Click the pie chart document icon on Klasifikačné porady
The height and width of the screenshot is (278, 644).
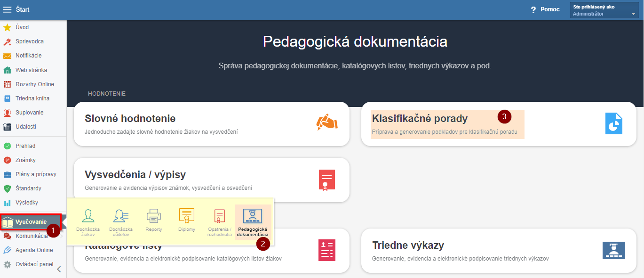point(614,124)
